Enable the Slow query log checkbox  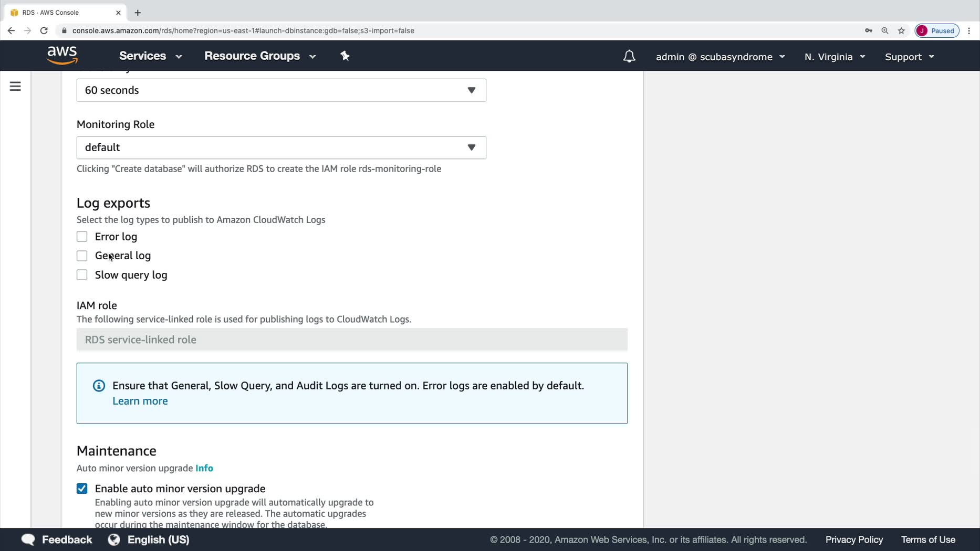[82, 275]
